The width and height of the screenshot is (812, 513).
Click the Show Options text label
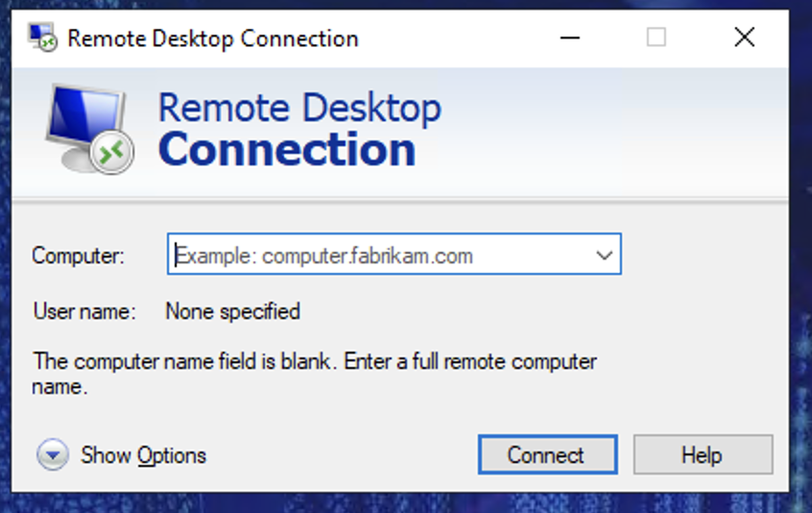143,455
